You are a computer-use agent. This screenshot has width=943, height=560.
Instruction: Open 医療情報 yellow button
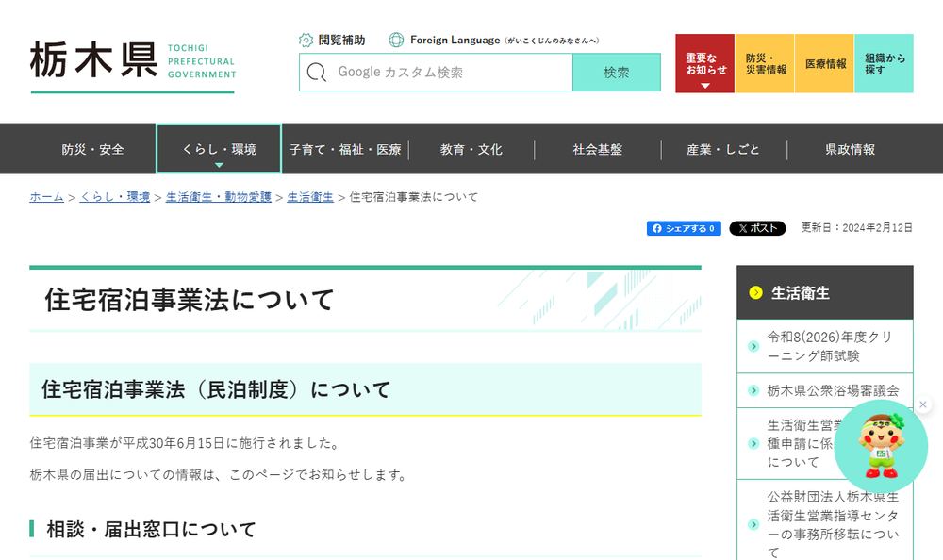[824, 64]
